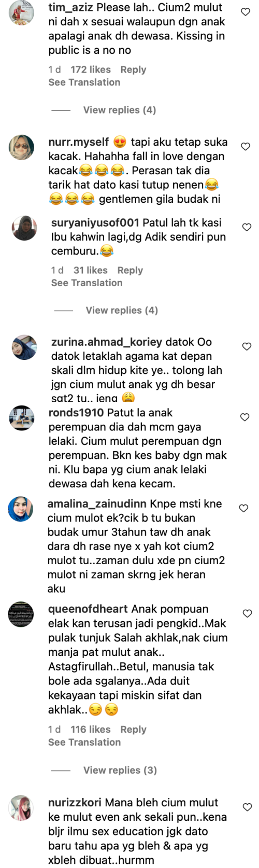See Translation for tim_aziz's comment

pyautogui.click(x=84, y=82)
